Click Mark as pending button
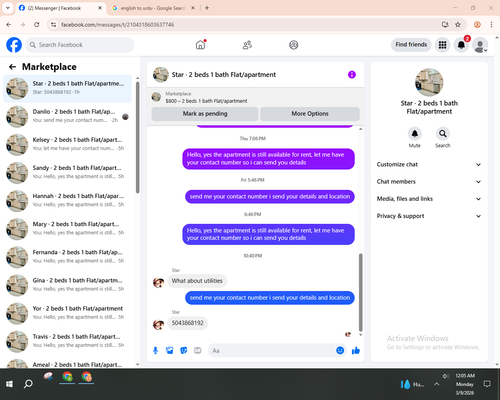Viewport: 500px width, 400px height. point(205,114)
